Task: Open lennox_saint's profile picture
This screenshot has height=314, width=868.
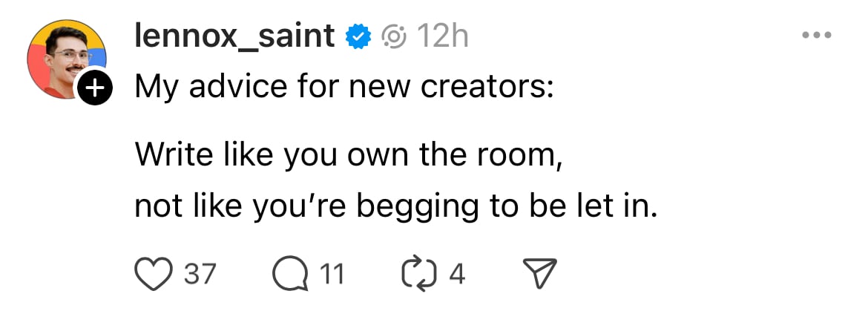Action: pos(65,60)
